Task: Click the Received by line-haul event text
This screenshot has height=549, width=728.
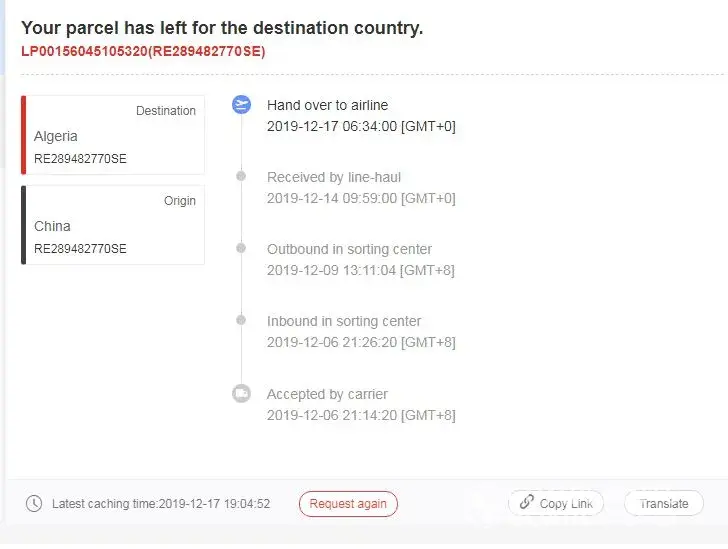Action: [x=333, y=177]
